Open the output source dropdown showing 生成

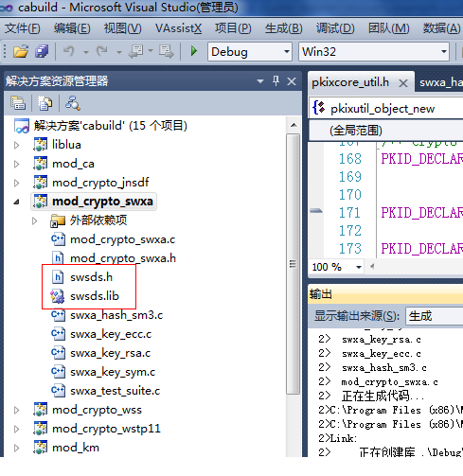[x=435, y=316]
